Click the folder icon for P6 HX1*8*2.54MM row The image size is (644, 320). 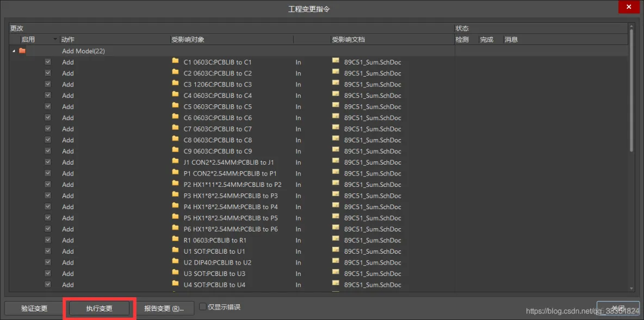click(175, 227)
